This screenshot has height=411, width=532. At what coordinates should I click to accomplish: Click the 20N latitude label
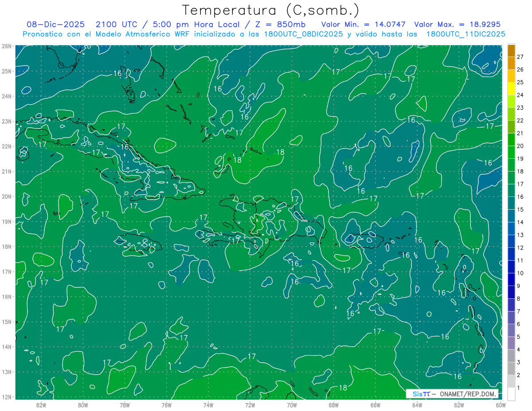pyautogui.click(x=7, y=196)
